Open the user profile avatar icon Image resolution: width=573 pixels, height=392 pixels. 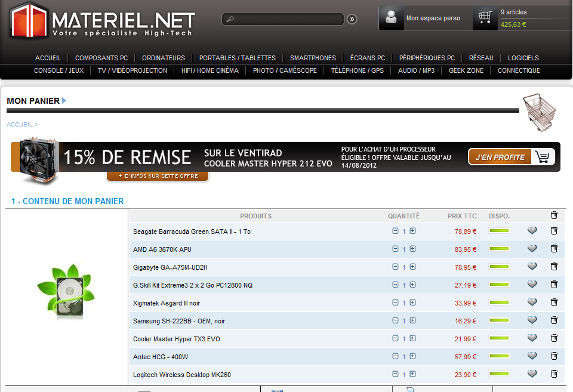pyautogui.click(x=392, y=18)
